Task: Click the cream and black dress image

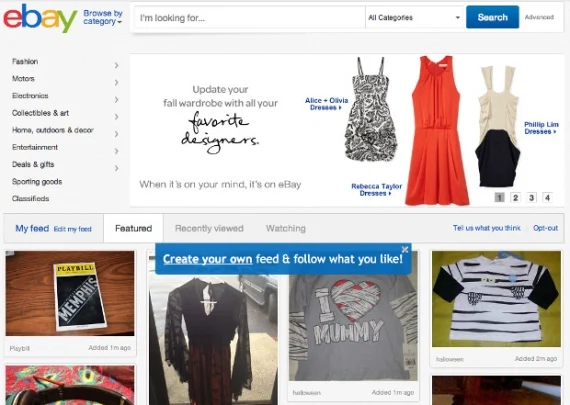Action: click(x=497, y=126)
